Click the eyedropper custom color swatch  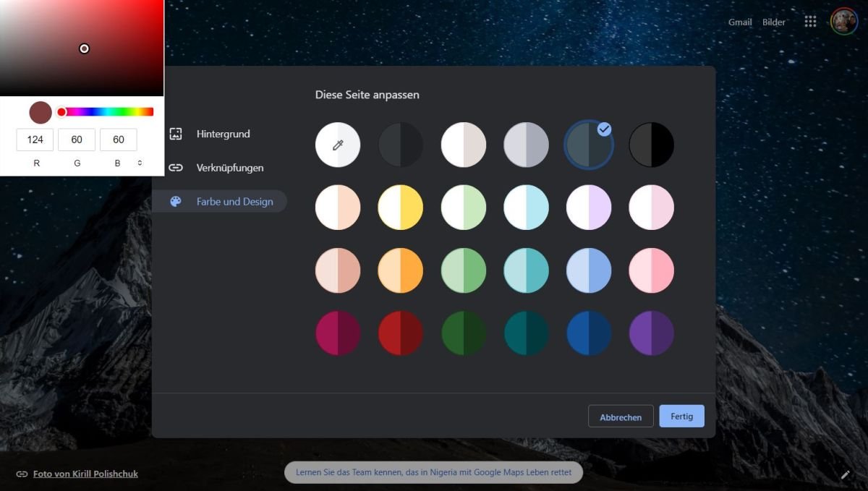pos(337,145)
